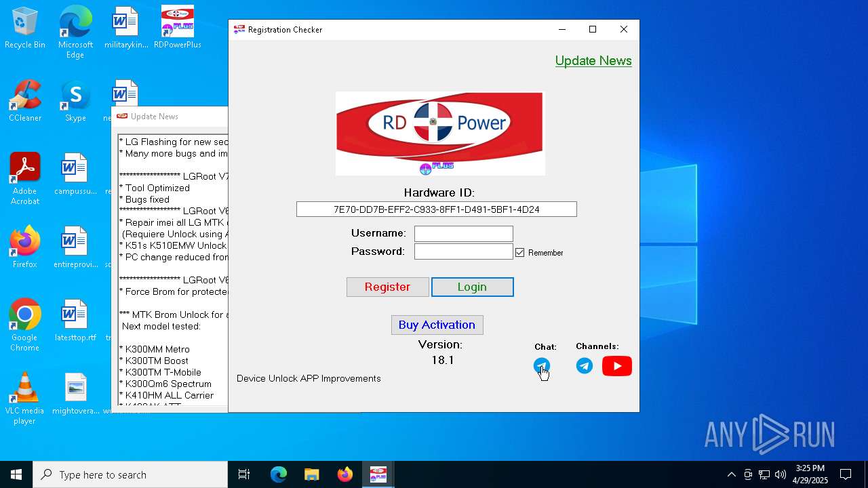868x488 pixels.
Task: Open the VLC media player shortcut
Action: pos(25,399)
